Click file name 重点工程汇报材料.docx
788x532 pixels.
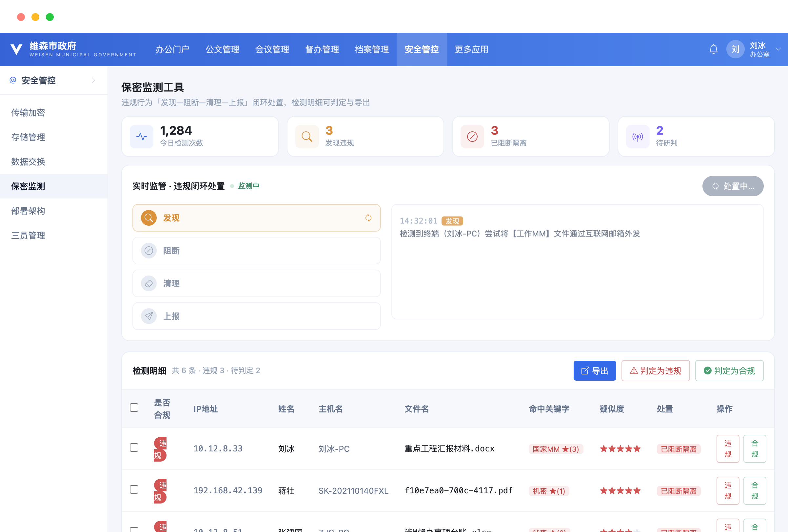coord(450,449)
